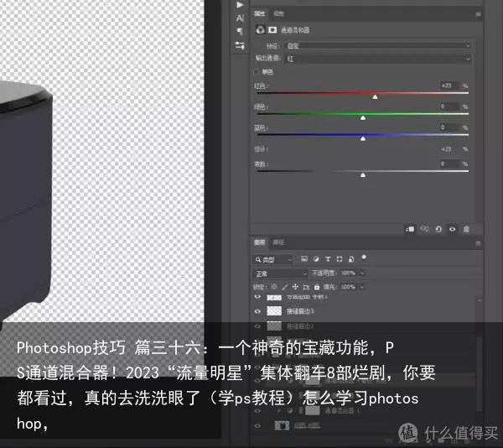503x448 pixels.
Task: Open the Properties sliders panel icon
Action: tap(240, 45)
